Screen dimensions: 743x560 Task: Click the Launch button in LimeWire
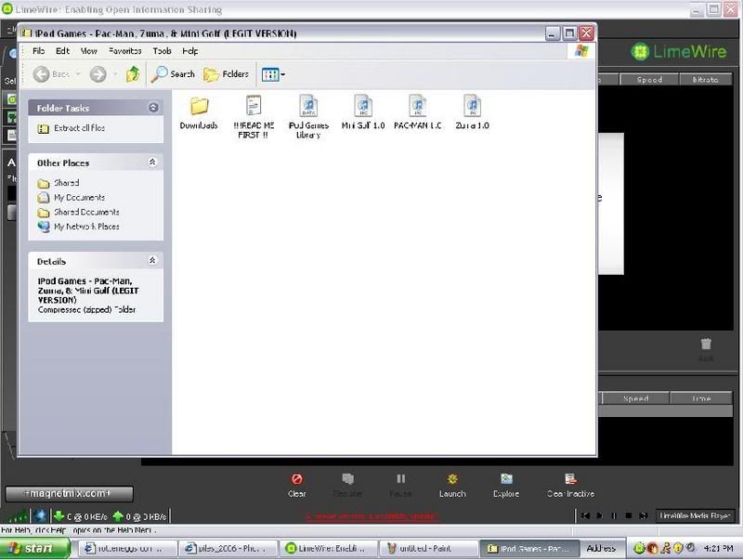(x=452, y=485)
